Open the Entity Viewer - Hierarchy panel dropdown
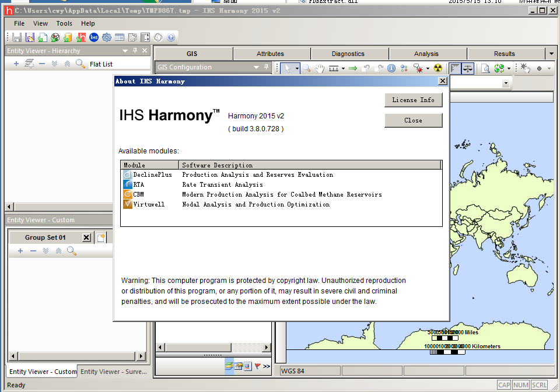 pos(125,51)
